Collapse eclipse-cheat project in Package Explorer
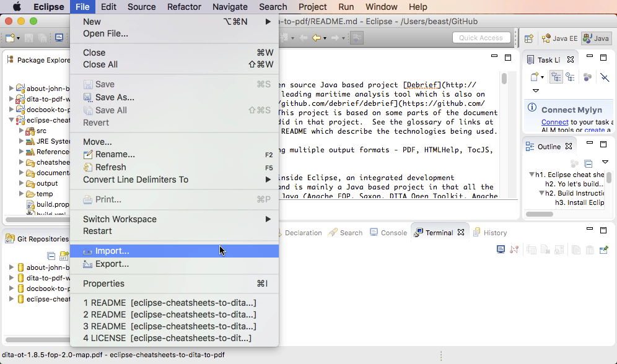The height and width of the screenshot is (364, 617). (x=11, y=120)
